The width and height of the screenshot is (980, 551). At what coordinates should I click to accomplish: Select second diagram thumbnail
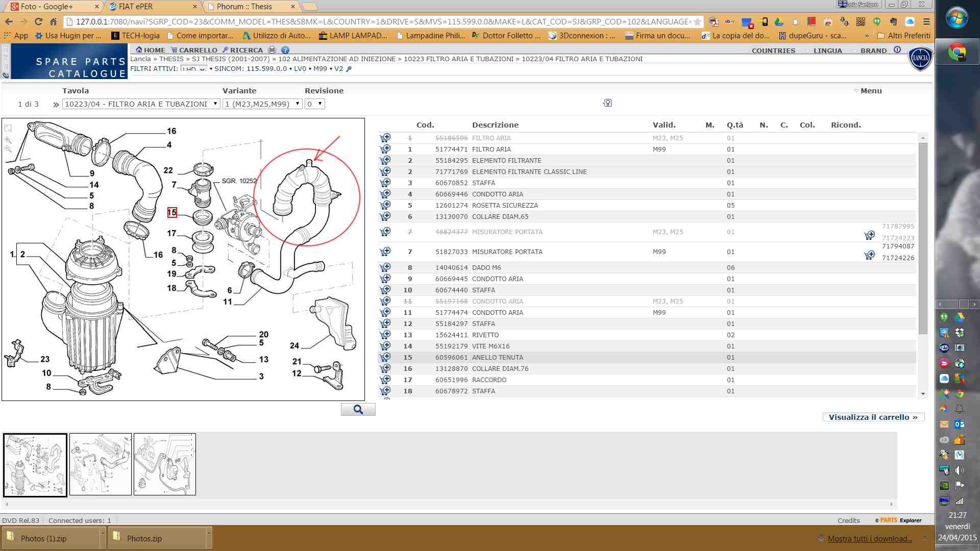point(101,464)
